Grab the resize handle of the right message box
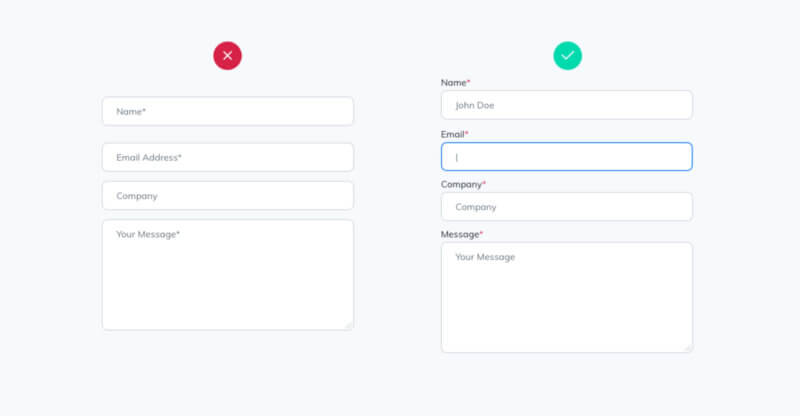Image resolution: width=800 pixels, height=416 pixels. click(688, 348)
